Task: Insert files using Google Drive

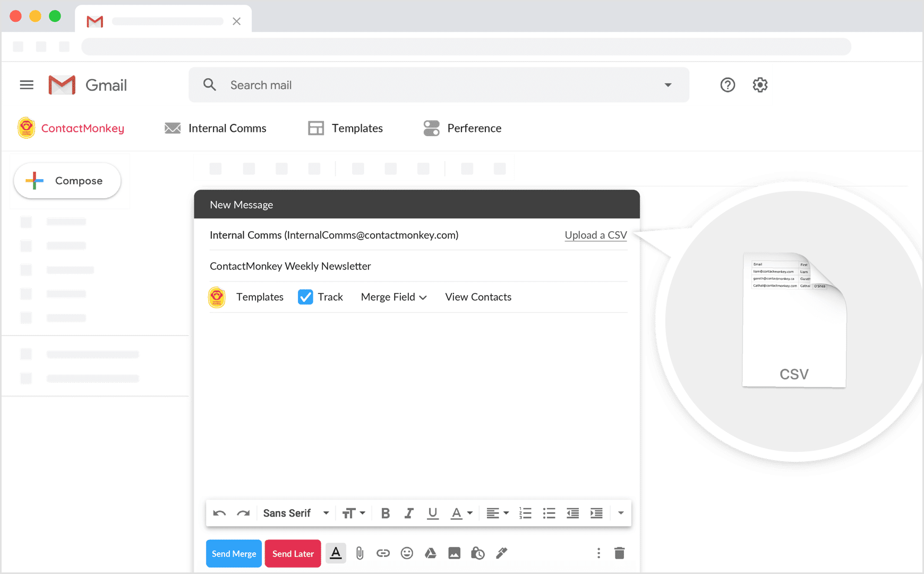Action: click(x=431, y=553)
